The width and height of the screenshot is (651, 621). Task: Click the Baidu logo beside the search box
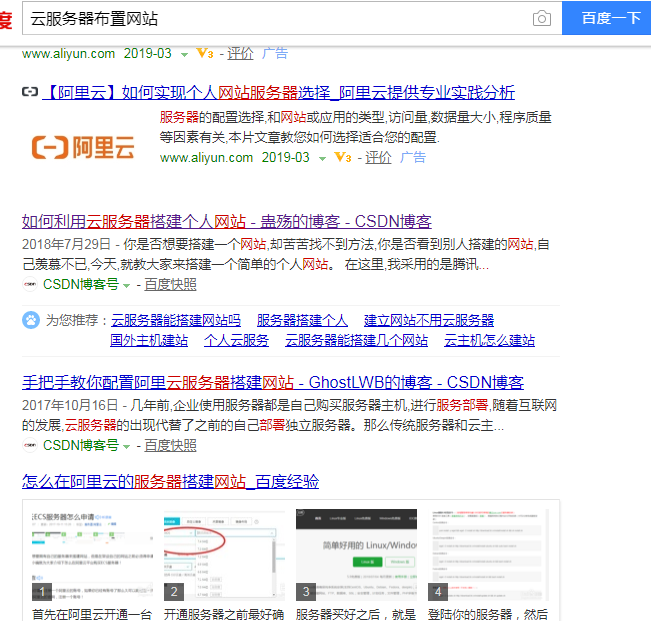pos(6,19)
